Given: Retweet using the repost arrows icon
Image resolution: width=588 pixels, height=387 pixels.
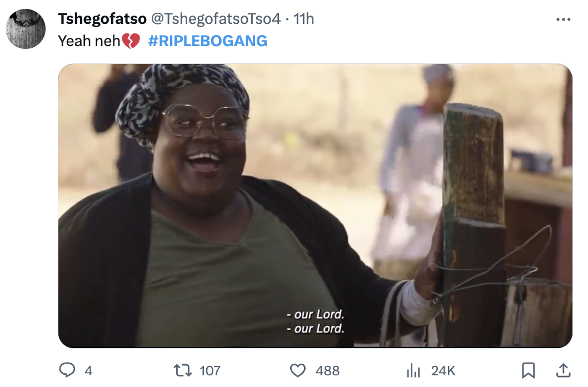Looking at the screenshot, I should click(x=183, y=370).
